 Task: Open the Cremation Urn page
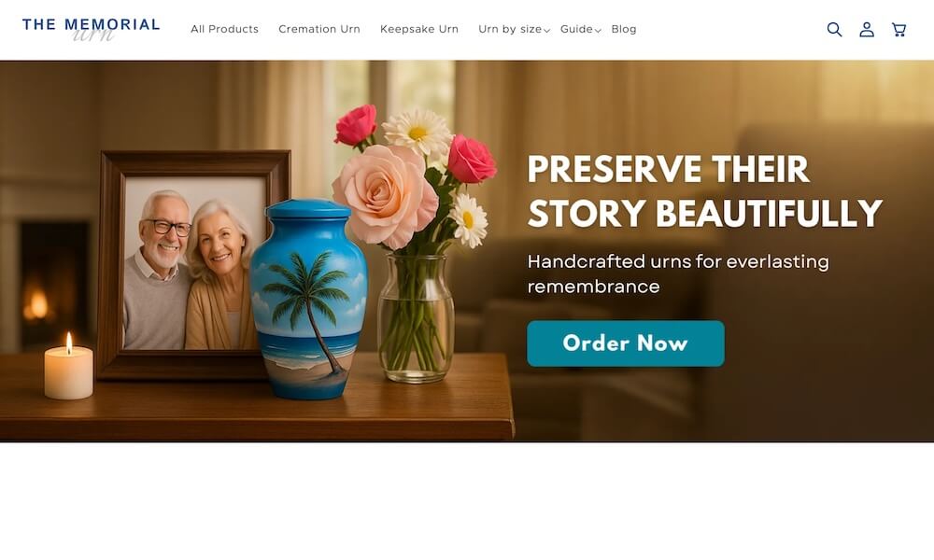pos(319,29)
